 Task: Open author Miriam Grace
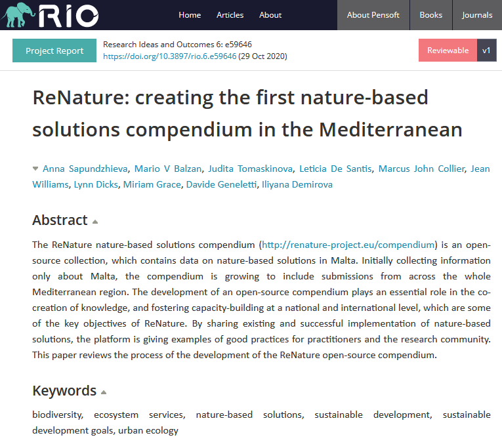[152, 184]
